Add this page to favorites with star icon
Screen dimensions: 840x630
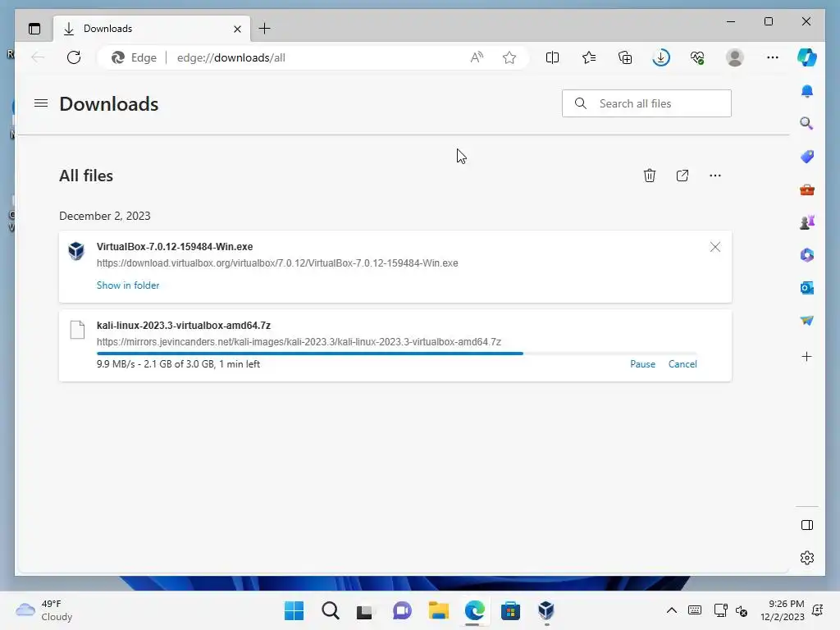(509, 57)
